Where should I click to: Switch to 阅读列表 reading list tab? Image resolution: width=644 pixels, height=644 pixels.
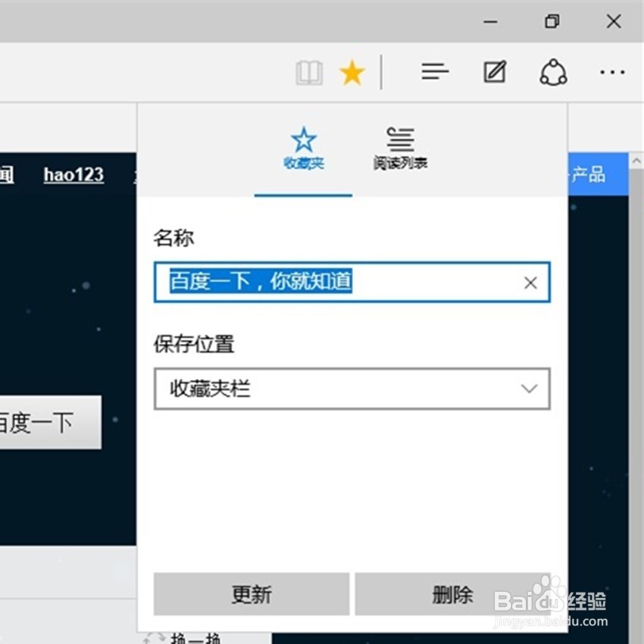tap(401, 148)
